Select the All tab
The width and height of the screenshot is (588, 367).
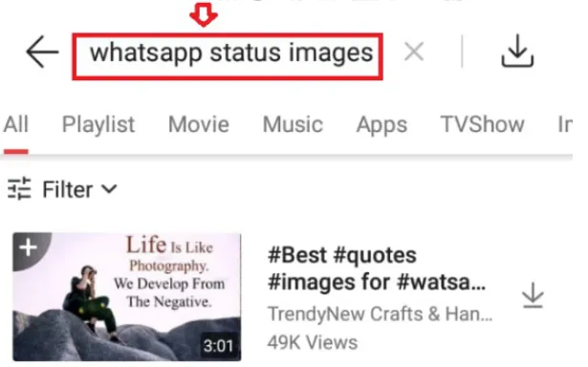click(x=15, y=124)
